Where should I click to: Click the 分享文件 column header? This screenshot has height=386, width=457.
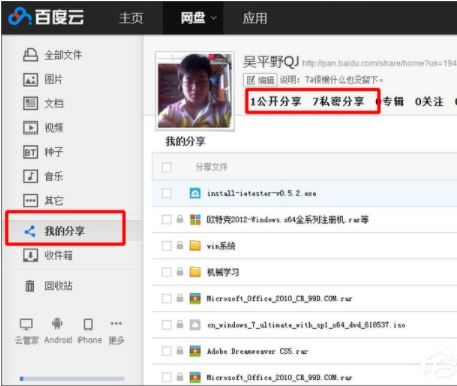[x=211, y=167]
